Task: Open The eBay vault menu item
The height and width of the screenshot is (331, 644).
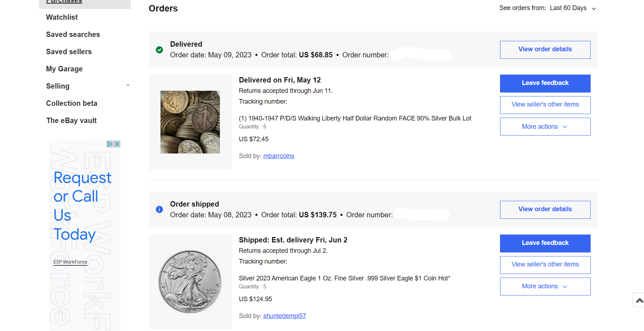Action: 72,120
